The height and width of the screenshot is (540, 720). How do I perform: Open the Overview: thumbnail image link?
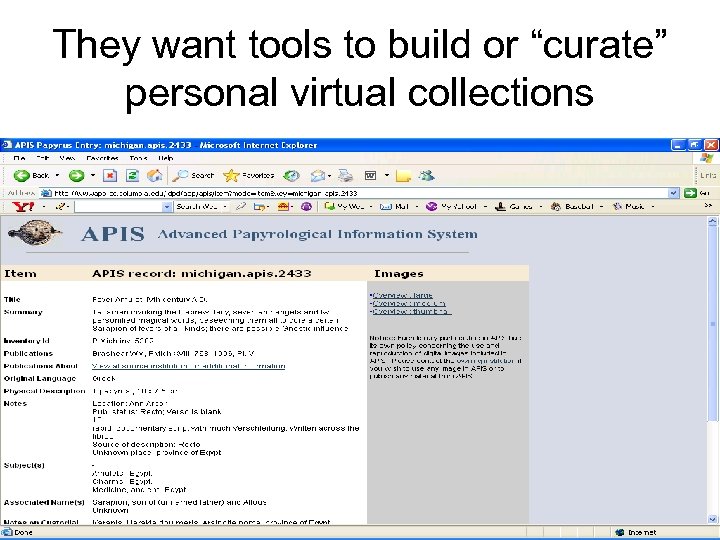point(412,311)
